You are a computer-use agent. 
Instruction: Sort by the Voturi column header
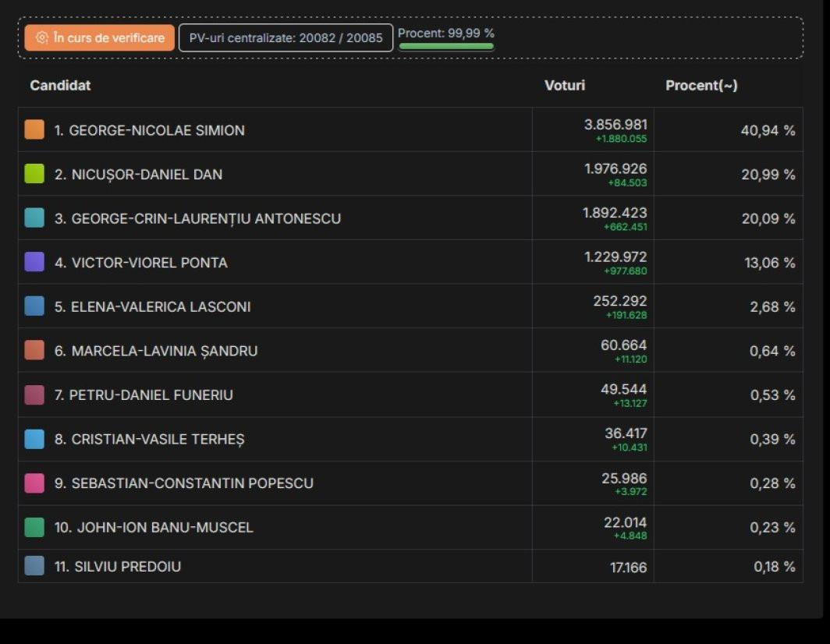564,85
